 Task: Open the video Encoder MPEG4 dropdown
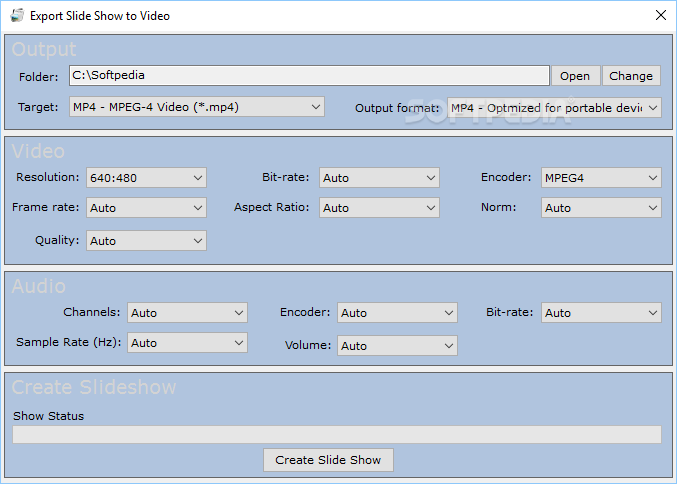pos(601,177)
